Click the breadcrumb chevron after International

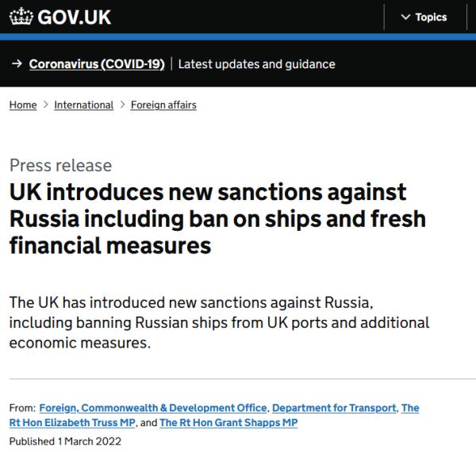tap(122, 105)
